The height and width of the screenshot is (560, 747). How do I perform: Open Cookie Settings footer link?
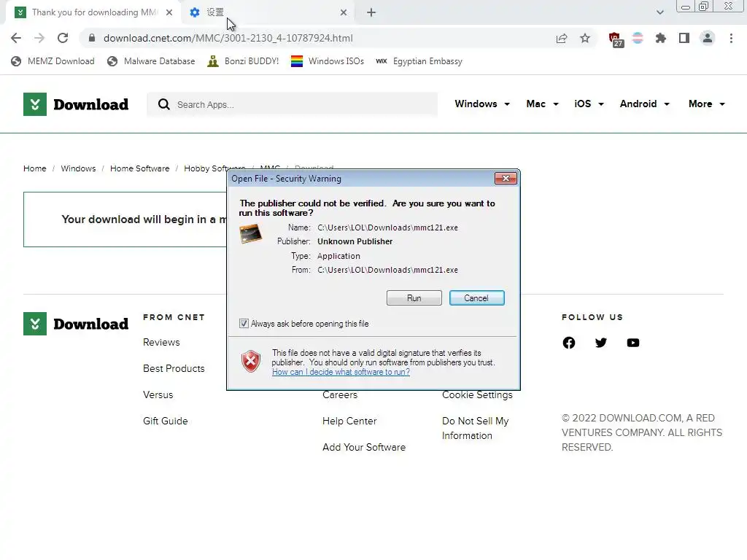pos(477,395)
